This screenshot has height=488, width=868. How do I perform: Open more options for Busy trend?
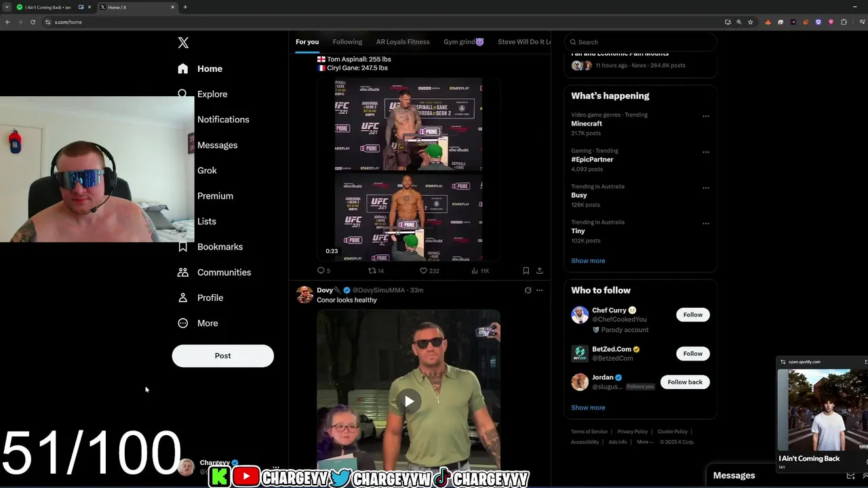click(x=705, y=188)
